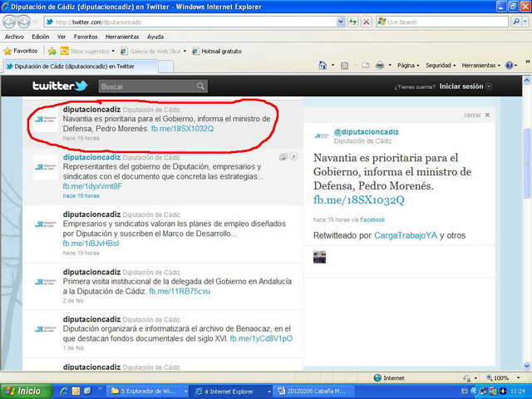Click the Hotmail gratuito favorite link
The width and height of the screenshot is (532, 399).
217,52
